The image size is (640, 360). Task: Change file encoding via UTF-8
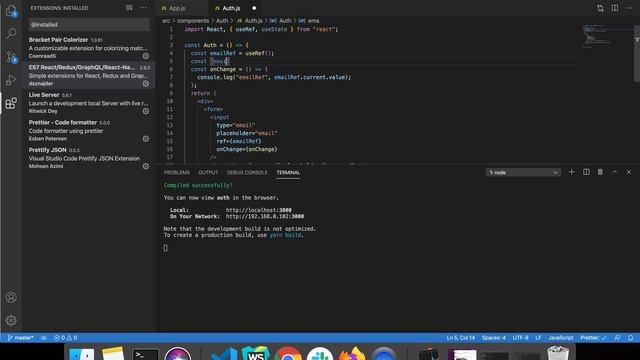tap(520, 338)
